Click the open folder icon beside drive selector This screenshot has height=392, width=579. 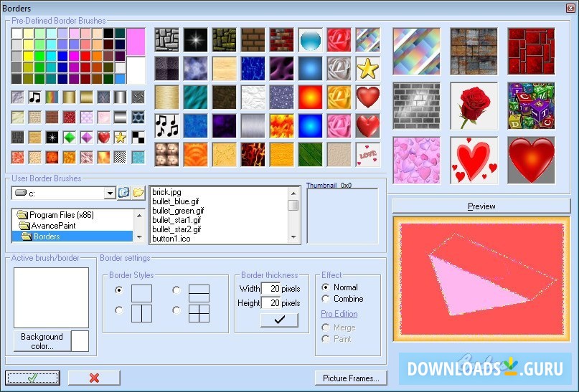(138, 193)
